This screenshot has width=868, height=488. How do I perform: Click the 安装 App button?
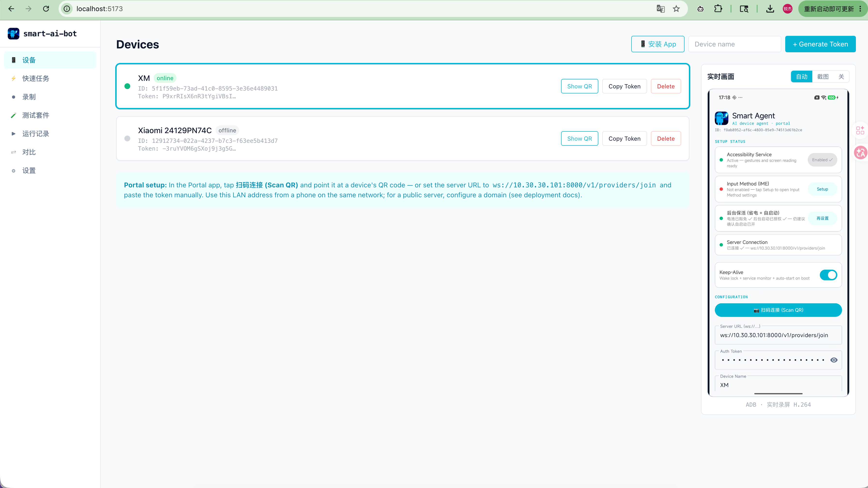(x=658, y=44)
